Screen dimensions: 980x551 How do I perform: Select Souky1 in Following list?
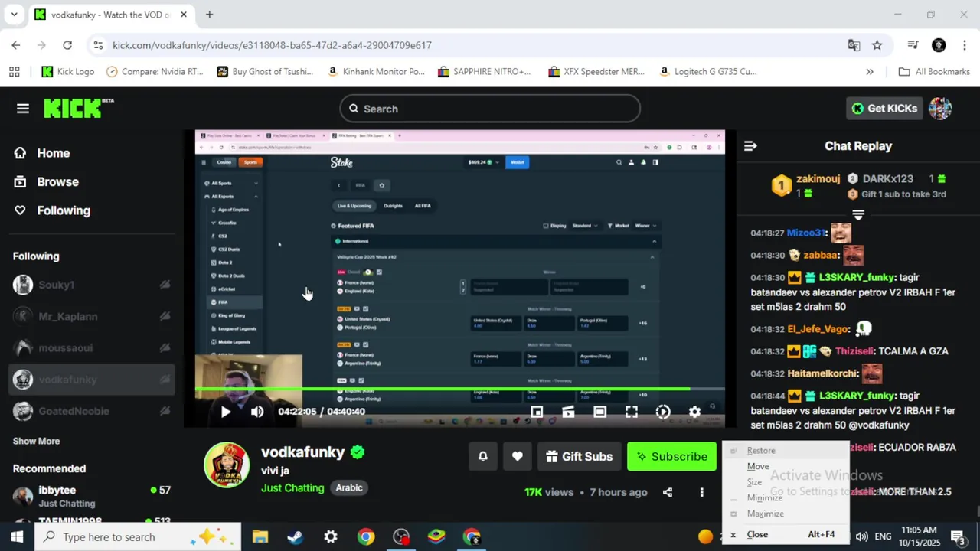pos(92,285)
